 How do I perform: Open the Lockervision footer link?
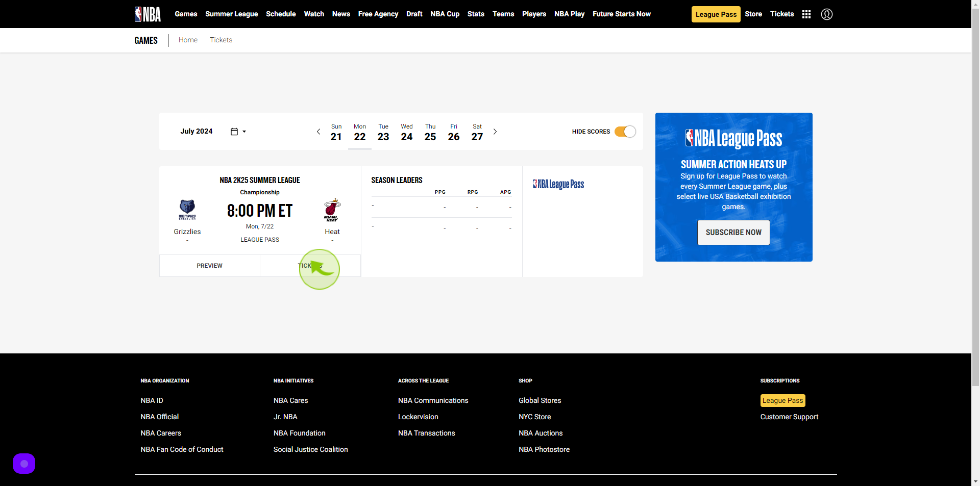pos(418,417)
